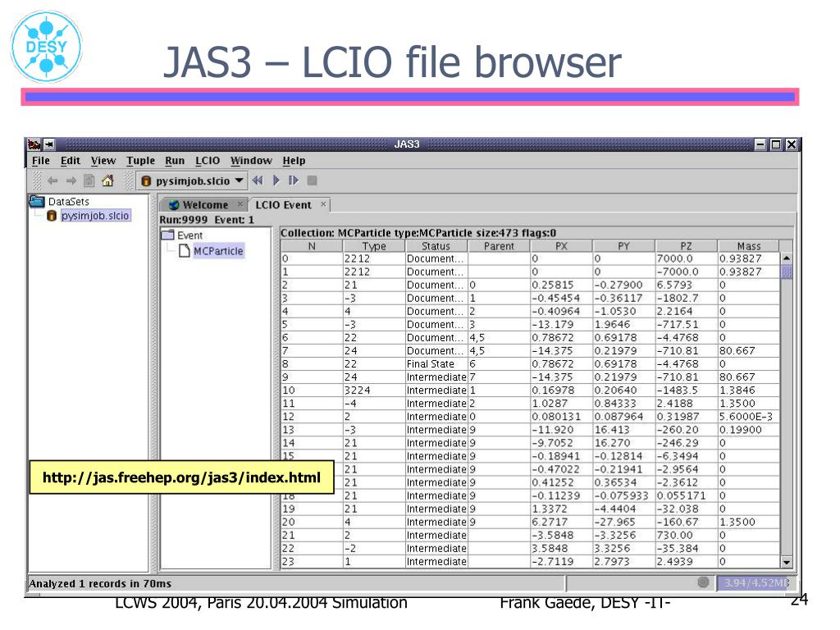
Task: Click 'Analyzed 1 records in 70ms' status text
Action: coord(100,583)
